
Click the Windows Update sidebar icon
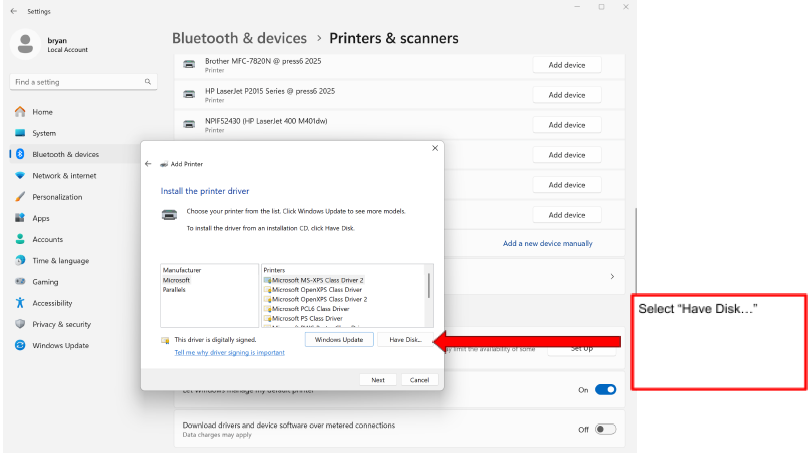[20, 345]
